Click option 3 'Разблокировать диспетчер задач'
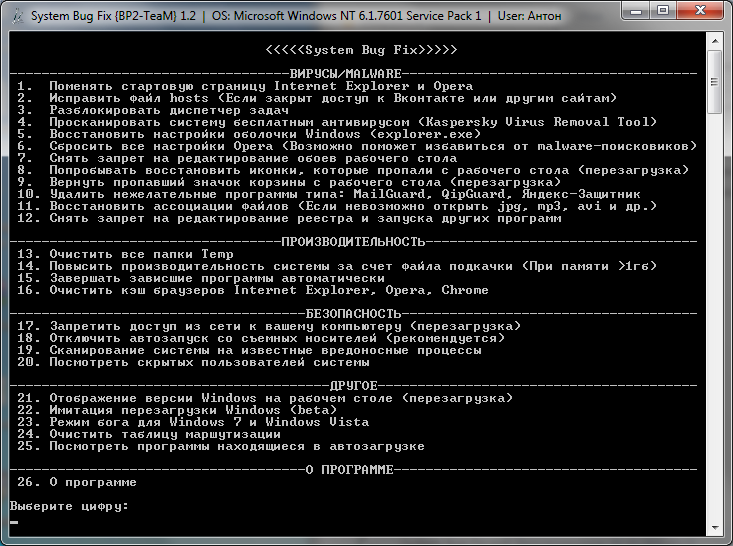Viewport: 733px width, 546px height. pyautogui.click(x=168, y=110)
